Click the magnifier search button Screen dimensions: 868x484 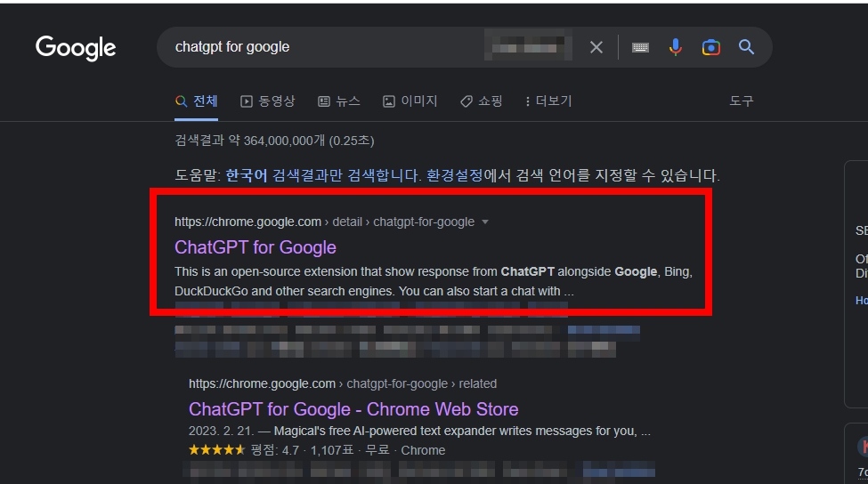(x=746, y=47)
